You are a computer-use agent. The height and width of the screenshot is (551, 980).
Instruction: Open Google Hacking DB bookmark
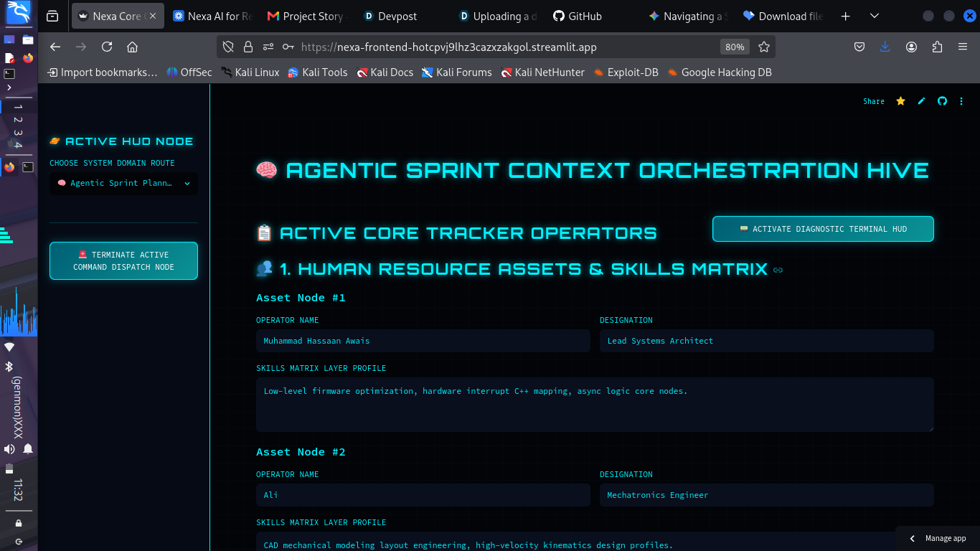[x=720, y=72]
